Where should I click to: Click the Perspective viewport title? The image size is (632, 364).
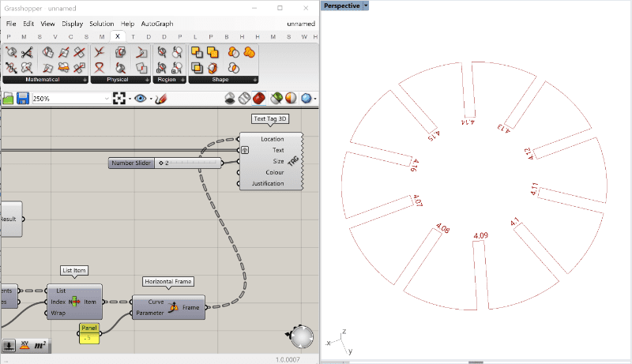click(342, 6)
